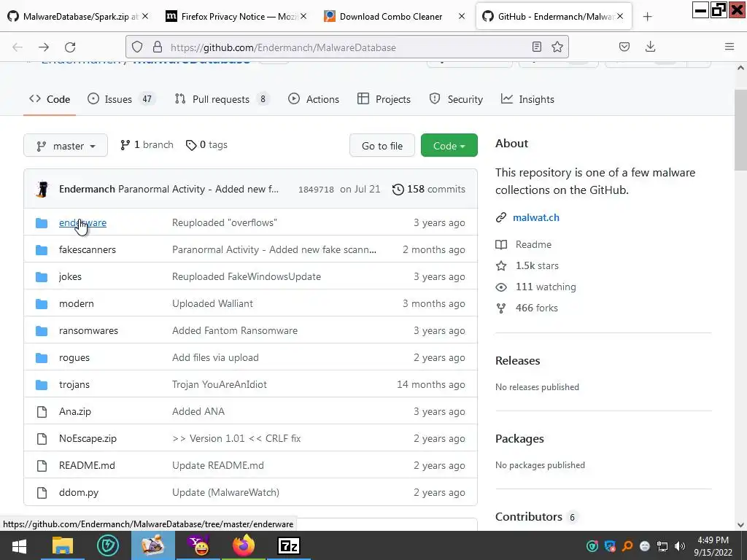Open the Issues tab
This screenshot has width=747, height=560.
click(x=121, y=99)
